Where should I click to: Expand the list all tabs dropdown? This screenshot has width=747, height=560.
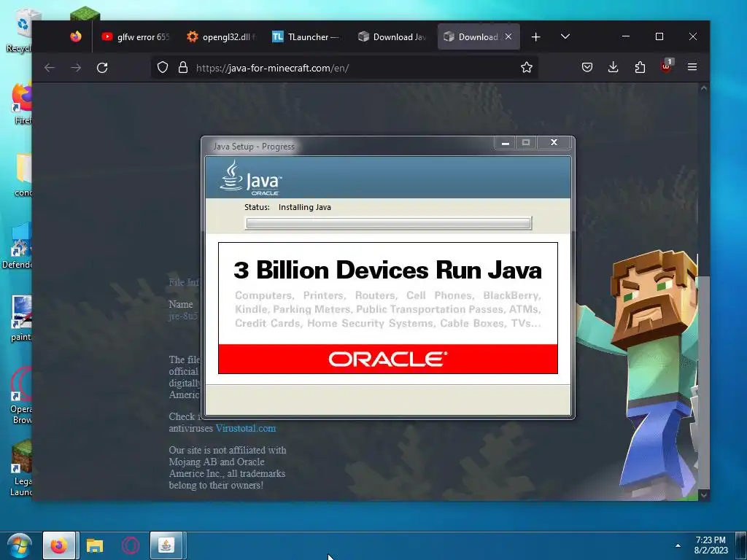point(565,36)
